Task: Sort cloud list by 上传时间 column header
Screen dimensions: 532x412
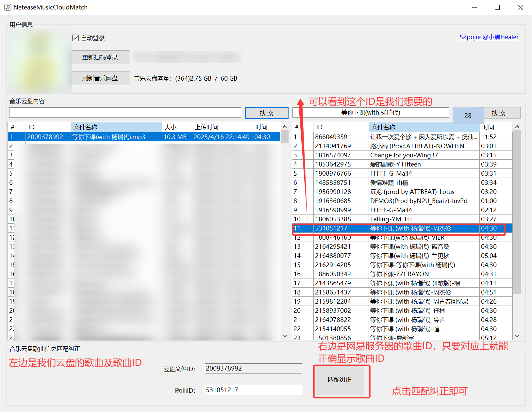Action: (222, 127)
